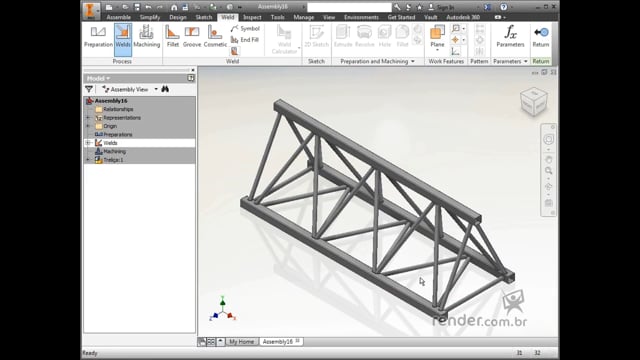Select the Machining process tool

147,36
